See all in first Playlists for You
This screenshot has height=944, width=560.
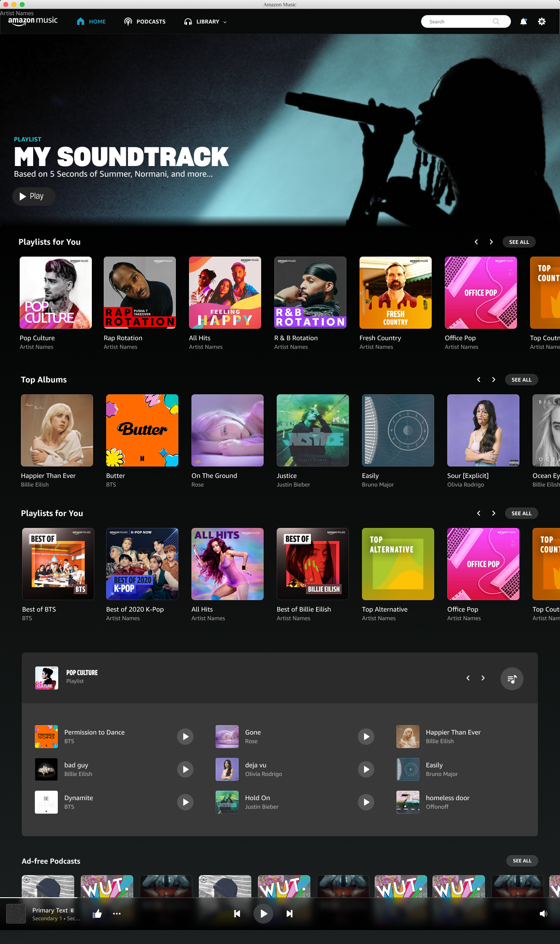click(519, 242)
